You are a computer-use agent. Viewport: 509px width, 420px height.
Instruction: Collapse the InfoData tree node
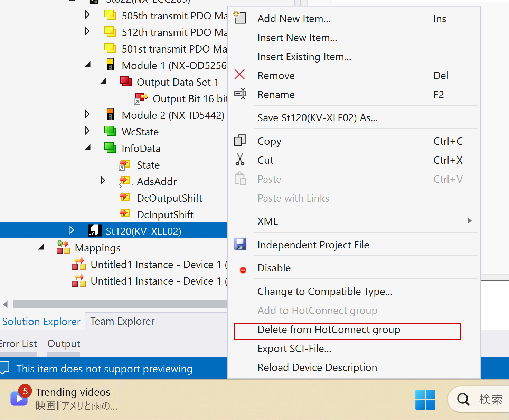tap(88, 148)
